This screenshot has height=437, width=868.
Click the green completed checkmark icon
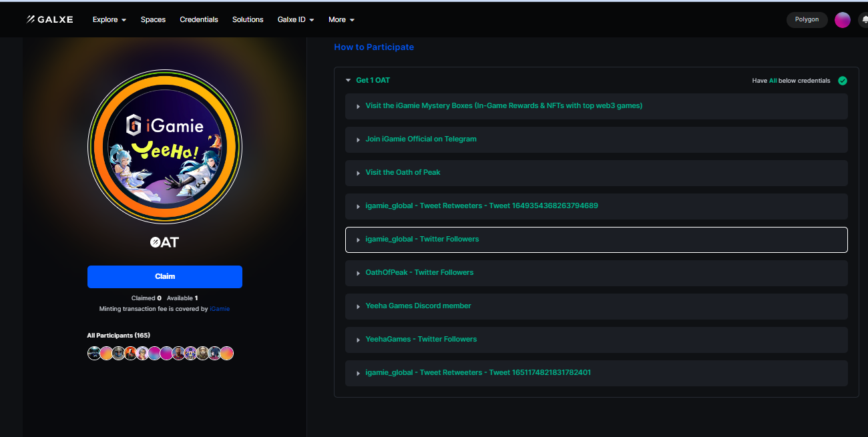click(843, 81)
